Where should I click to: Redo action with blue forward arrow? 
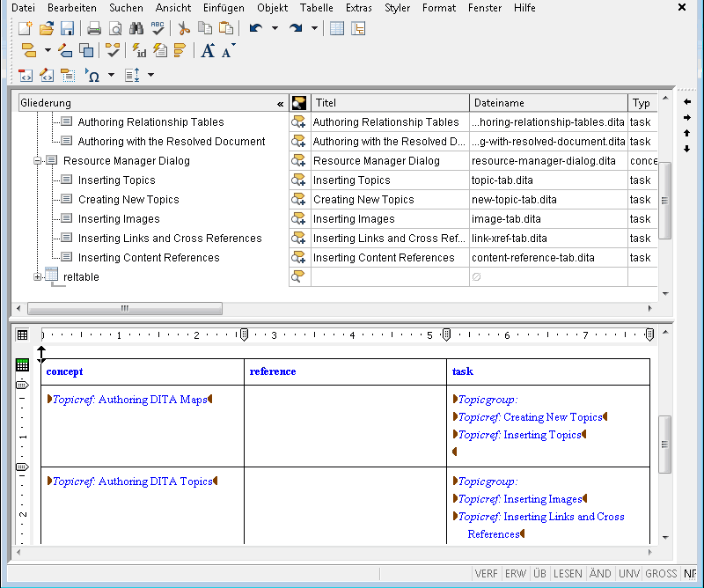point(296,28)
